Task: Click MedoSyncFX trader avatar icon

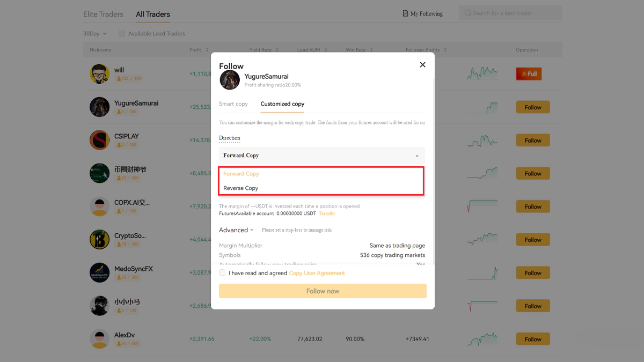Action: click(x=99, y=273)
